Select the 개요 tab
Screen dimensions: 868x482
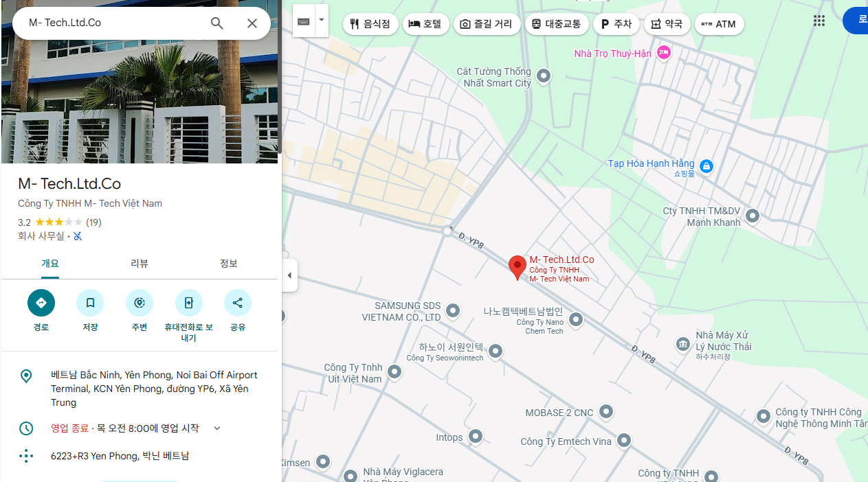tap(50, 264)
